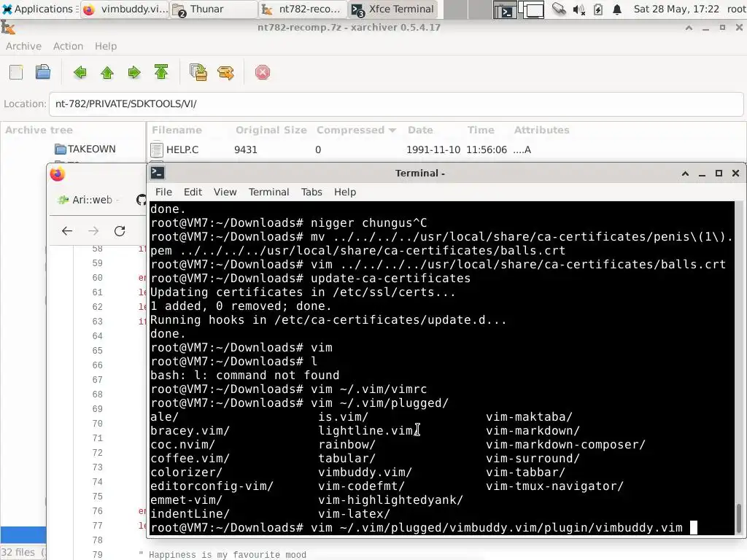Sort by the Compressed column header

pos(356,130)
